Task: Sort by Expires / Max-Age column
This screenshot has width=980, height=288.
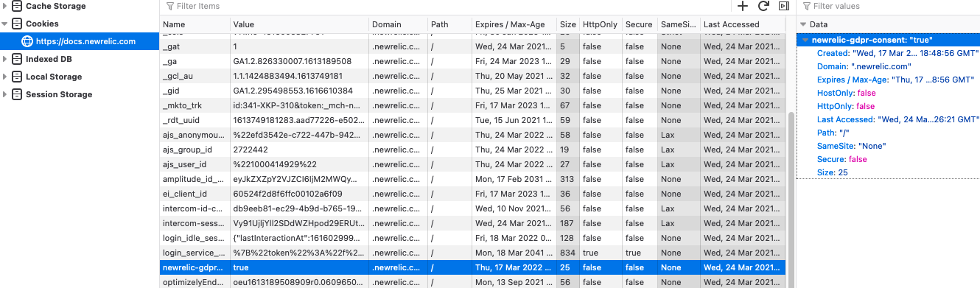Action: coord(514,24)
